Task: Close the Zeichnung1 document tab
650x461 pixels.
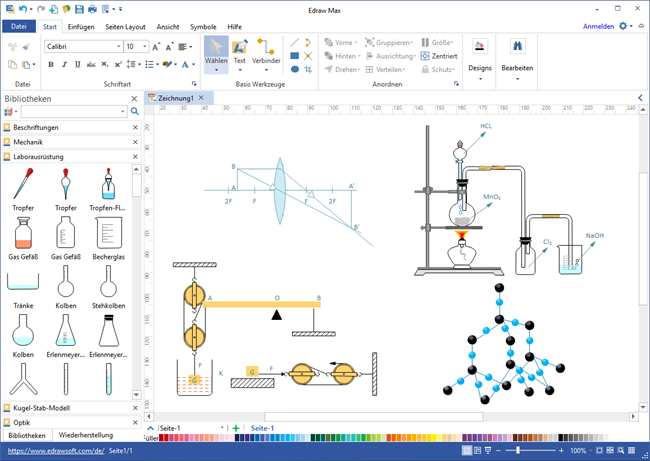Action: pyautogui.click(x=201, y=98)
